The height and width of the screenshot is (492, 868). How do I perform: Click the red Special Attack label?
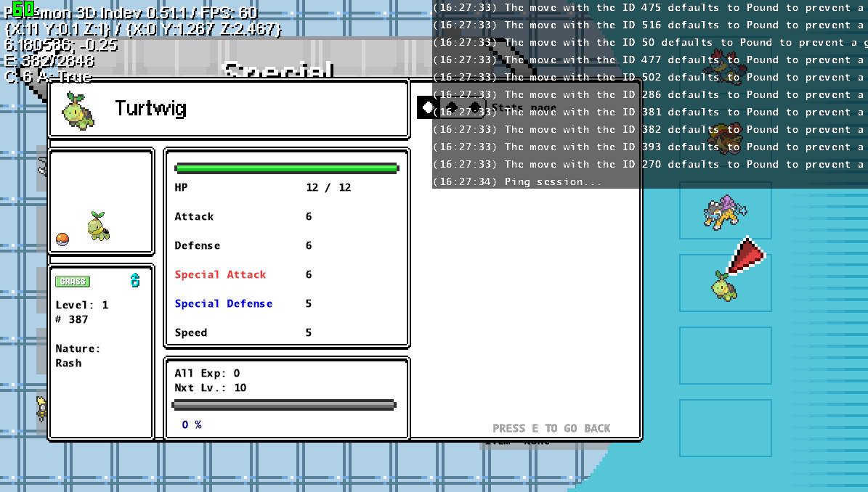(220, 275)
